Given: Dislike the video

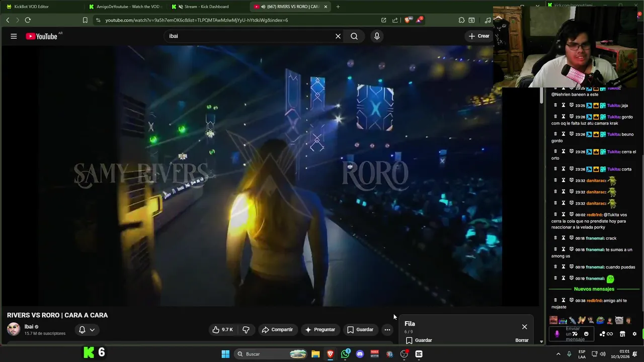Looking at the screenshot, I should coord(246,330).
